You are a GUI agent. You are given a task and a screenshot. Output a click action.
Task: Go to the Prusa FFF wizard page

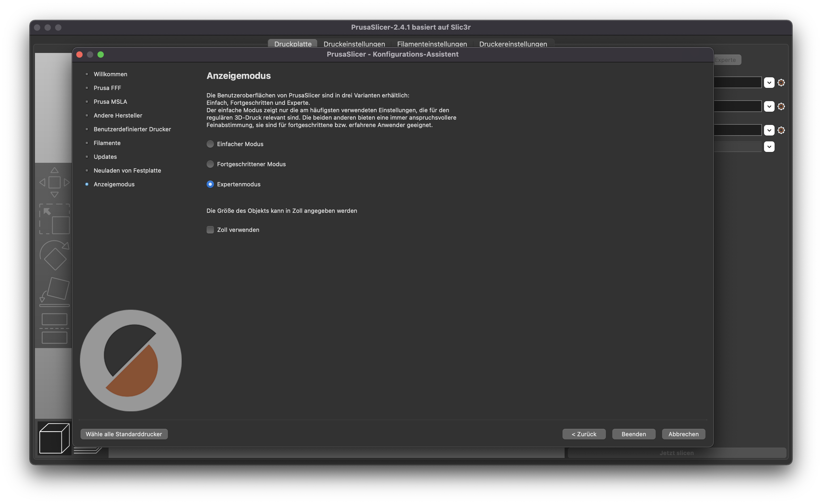point(108,88)
